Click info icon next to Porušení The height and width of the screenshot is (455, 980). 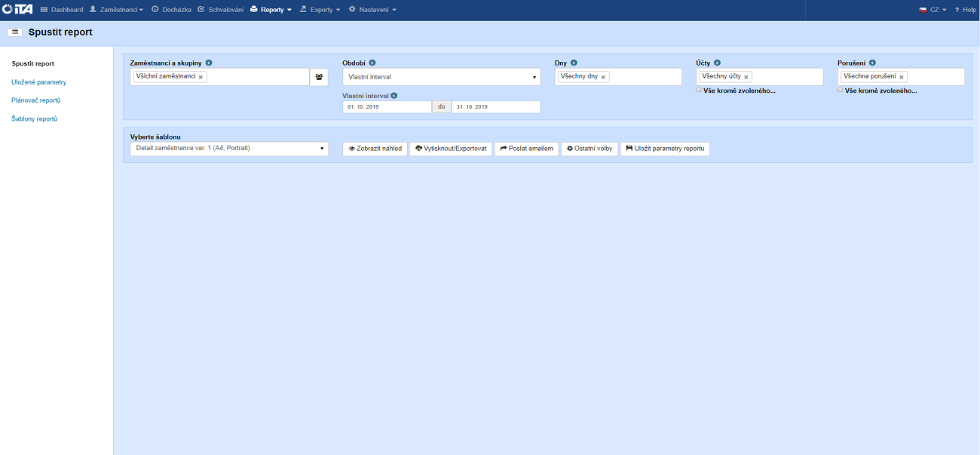click(871, 63)
